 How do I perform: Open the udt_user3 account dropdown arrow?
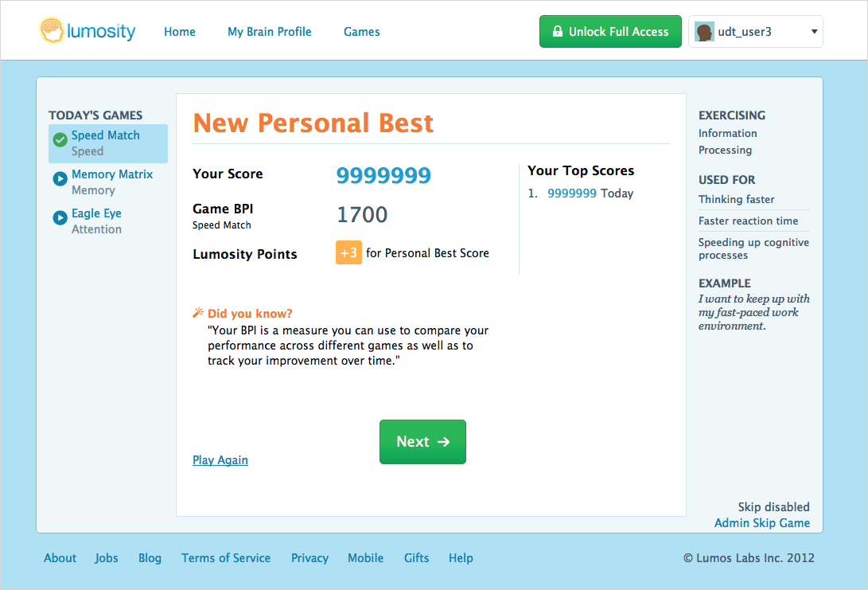click(815, 32)
